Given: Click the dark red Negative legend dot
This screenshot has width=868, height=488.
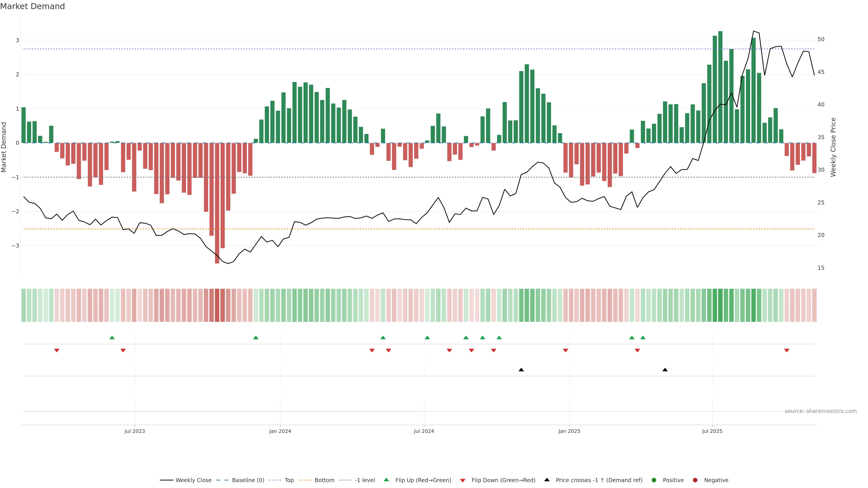Looking at the screenshot, I should [695, 480].
